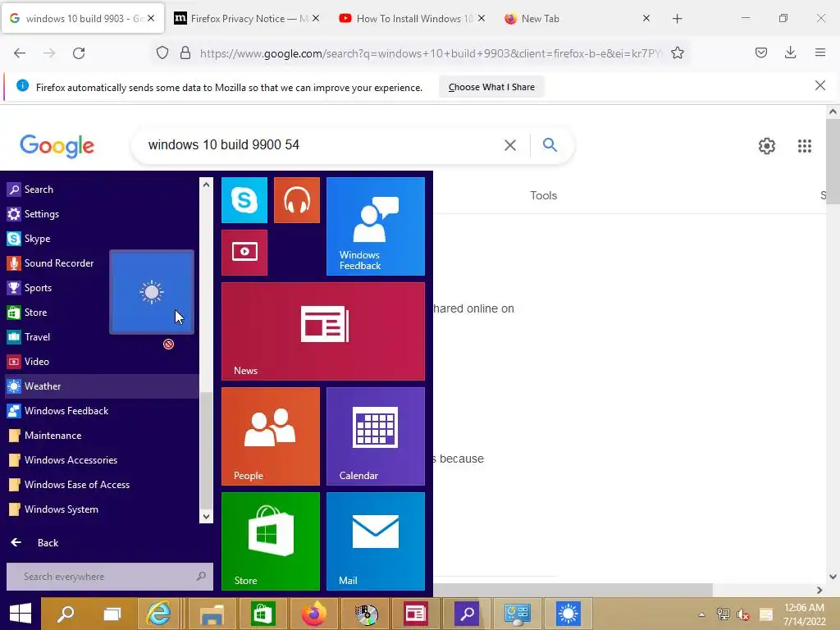Expand Windows Accessories folder
This screenshot has height=630, width=840.
coord(102,460)
